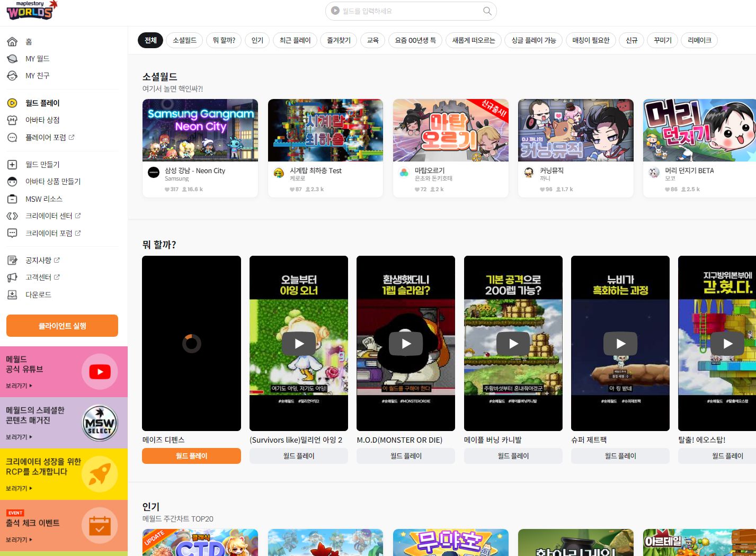The width and height of the screenshot is (756, 556).
Task: Select the 매칭이 필요한 tab
Action: click(x=591, y=40)
